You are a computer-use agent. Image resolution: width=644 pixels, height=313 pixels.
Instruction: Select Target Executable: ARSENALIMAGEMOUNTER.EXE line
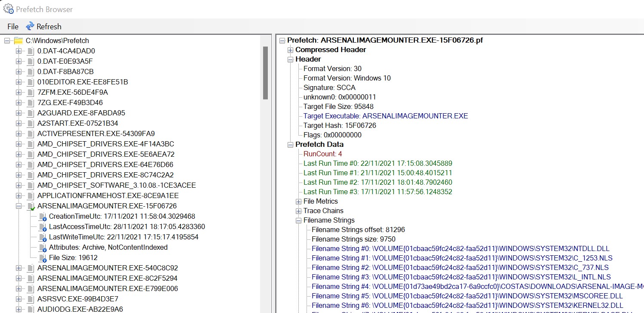click(x=386, y=116)
